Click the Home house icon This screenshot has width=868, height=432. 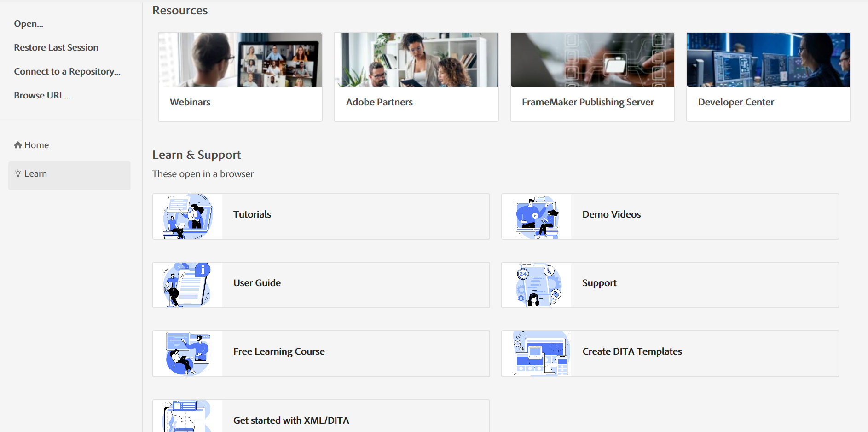point(18,145)
